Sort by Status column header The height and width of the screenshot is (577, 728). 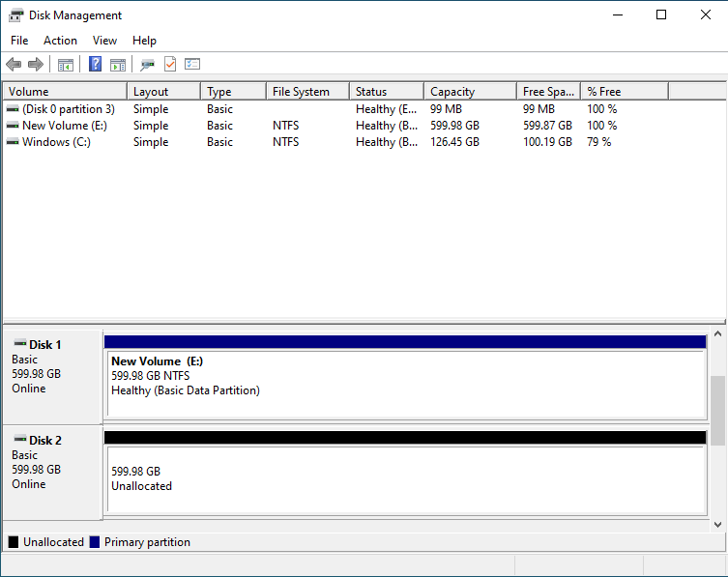tap(387, 92)
